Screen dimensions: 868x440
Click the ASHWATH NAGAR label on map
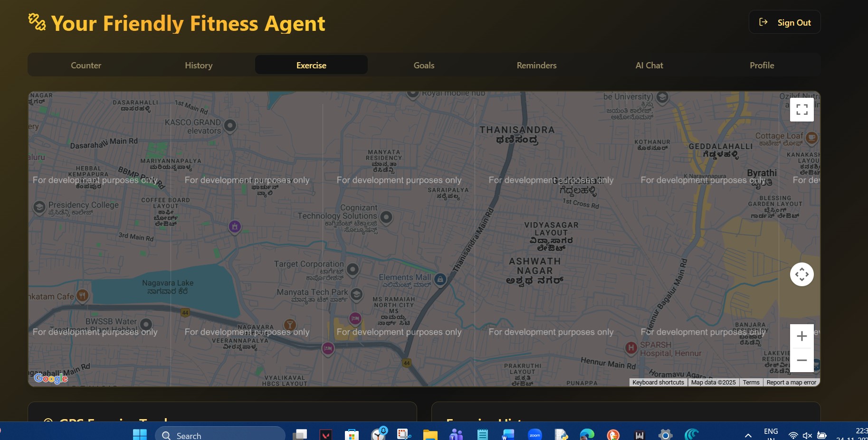[x=535, y=271]
